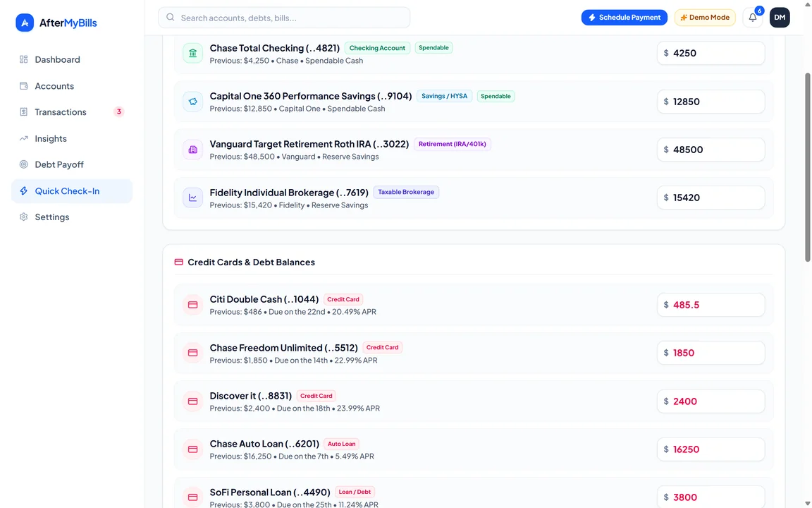Click the Debt Payoff target icon

[24, 164]
